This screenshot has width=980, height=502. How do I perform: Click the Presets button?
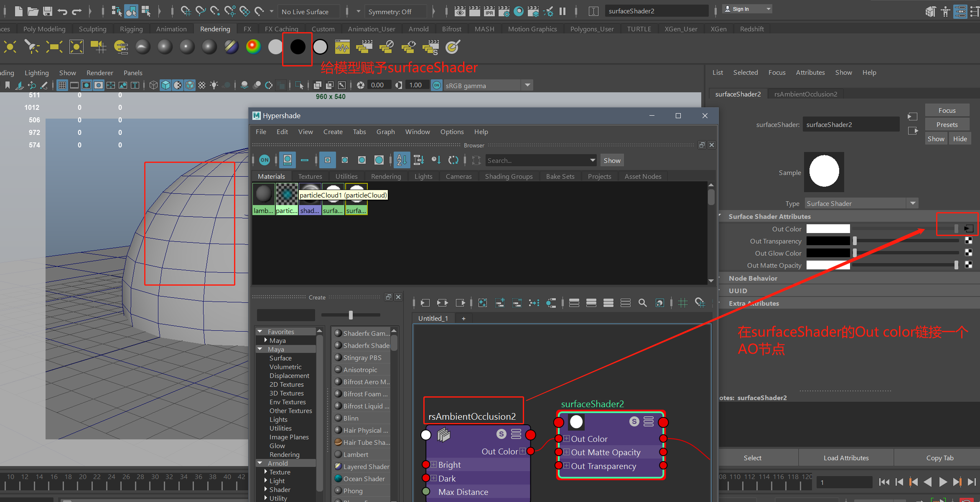(947, 124)
